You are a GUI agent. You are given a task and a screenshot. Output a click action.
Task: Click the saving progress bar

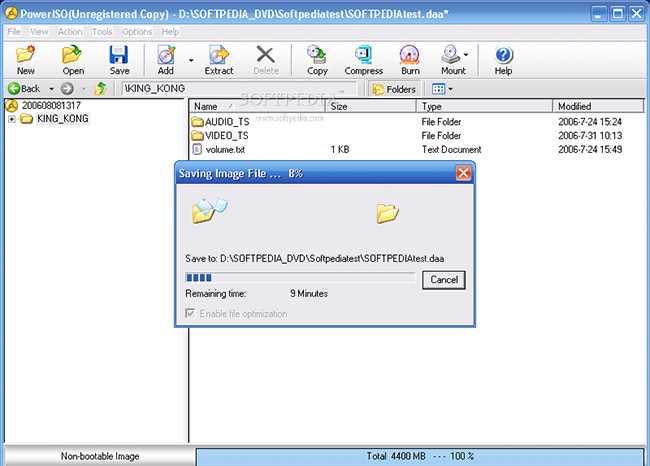coord(300,278)
